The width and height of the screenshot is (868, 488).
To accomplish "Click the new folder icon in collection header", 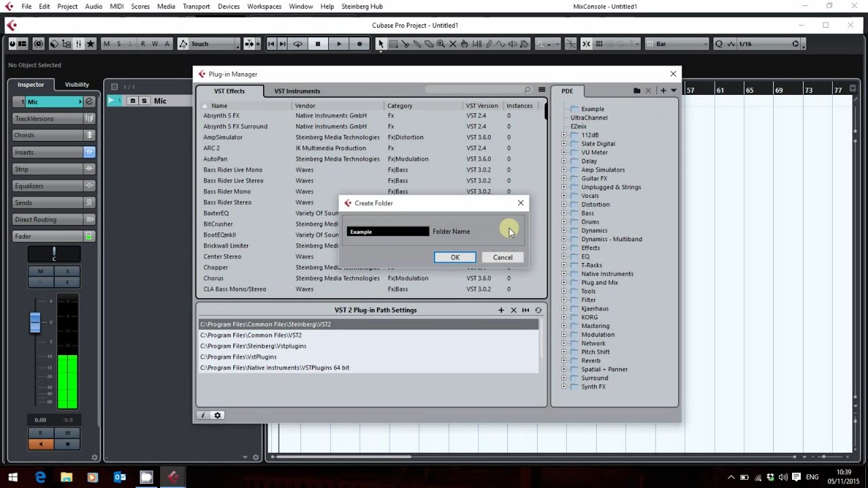I will tap(637, 91).
